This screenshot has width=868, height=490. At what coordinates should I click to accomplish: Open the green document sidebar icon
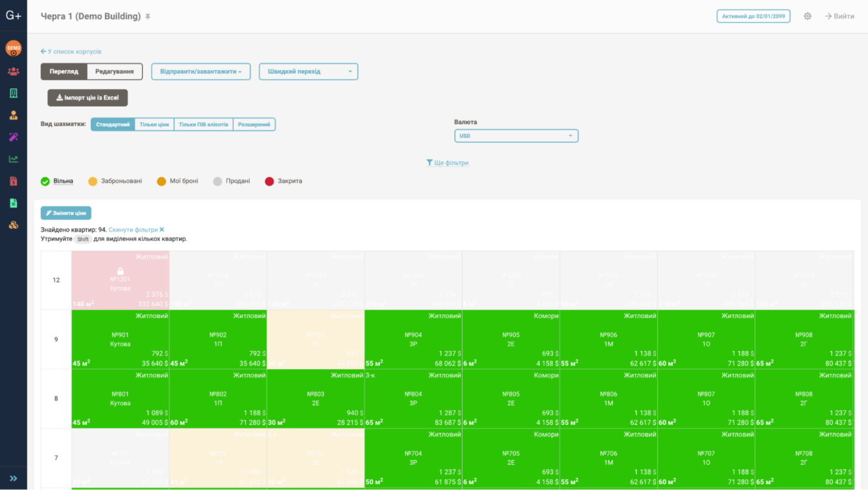[14, 203]
